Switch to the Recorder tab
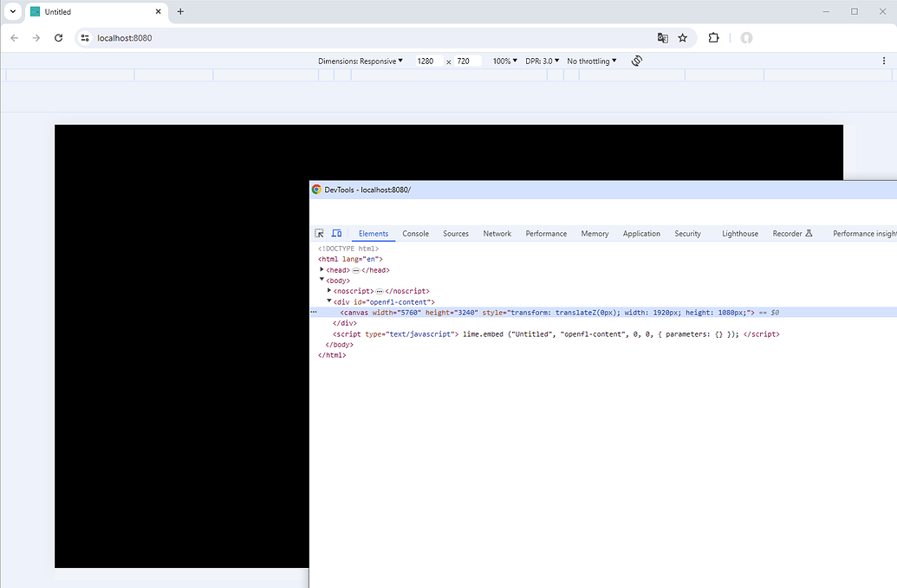 point(792,234)
